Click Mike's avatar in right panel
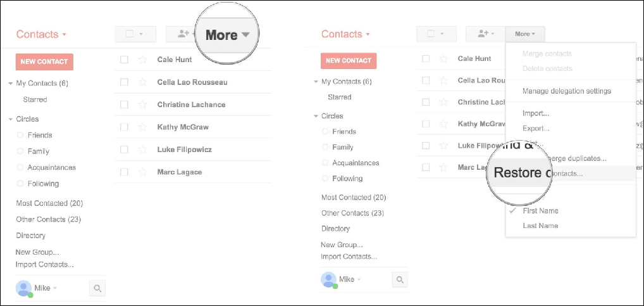The height and width of the screenshot is (306, 644). point(328,279)
